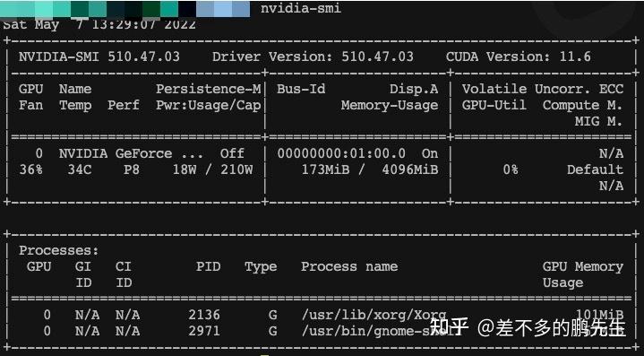This screenshot has width=644, height=356.
Task: Click the 173MiB / 4096MiB memory value
Action: [x=370, y=169]
